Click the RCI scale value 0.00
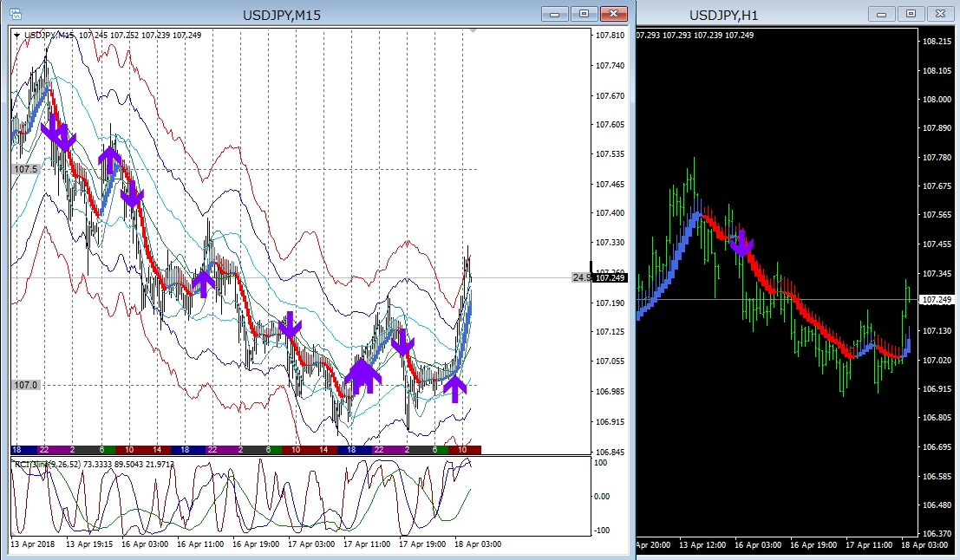This screenshot has width=960, height=560. pyautogui.click(x=602, y=497)
